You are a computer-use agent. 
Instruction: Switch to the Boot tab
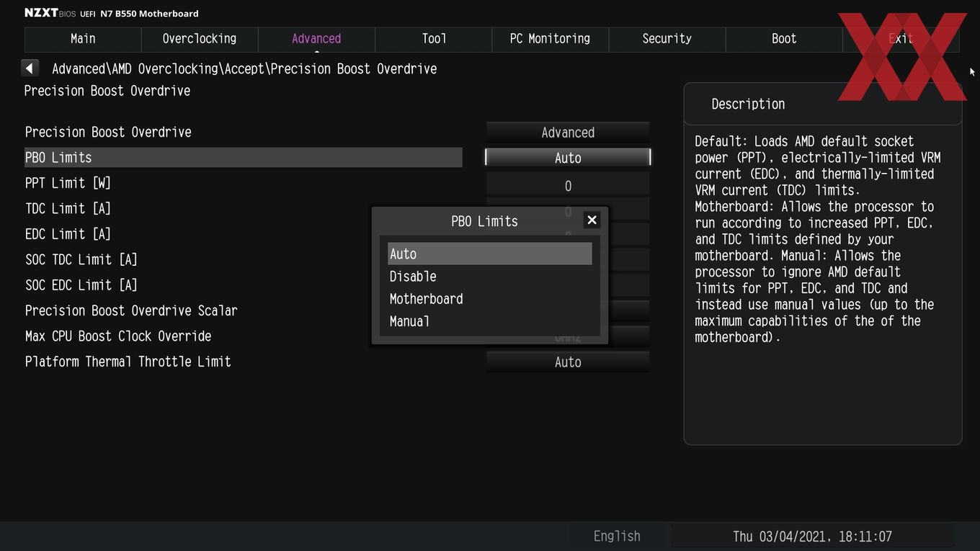tap(784, 39)
